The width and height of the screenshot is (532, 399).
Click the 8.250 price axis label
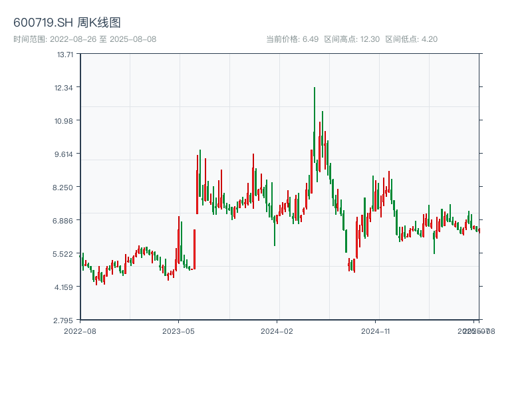coord(65,187)
